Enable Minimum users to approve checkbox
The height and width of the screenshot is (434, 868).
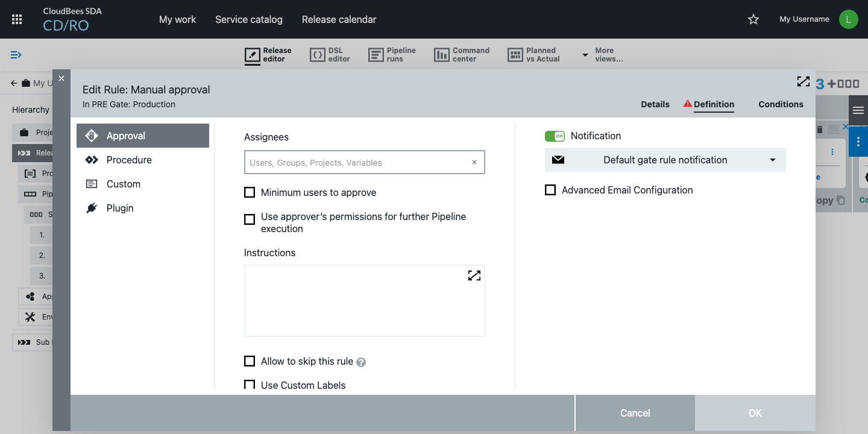250,192
